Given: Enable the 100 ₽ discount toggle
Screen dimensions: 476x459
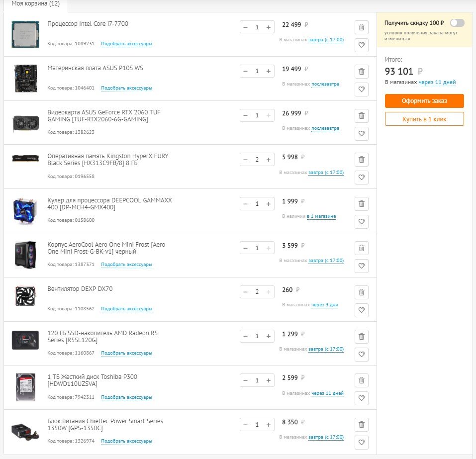Looking at the screenshot, I should coord(457,23).
